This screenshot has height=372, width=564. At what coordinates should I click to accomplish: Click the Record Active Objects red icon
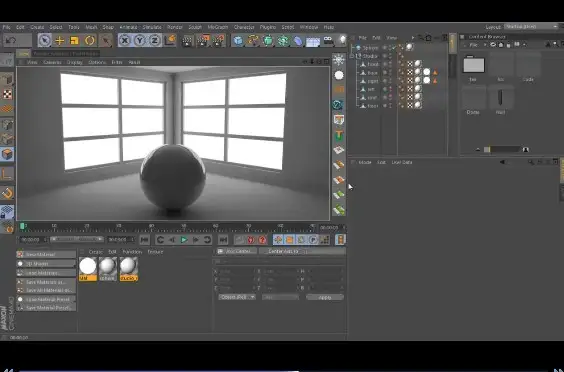(x=251, y=240)
